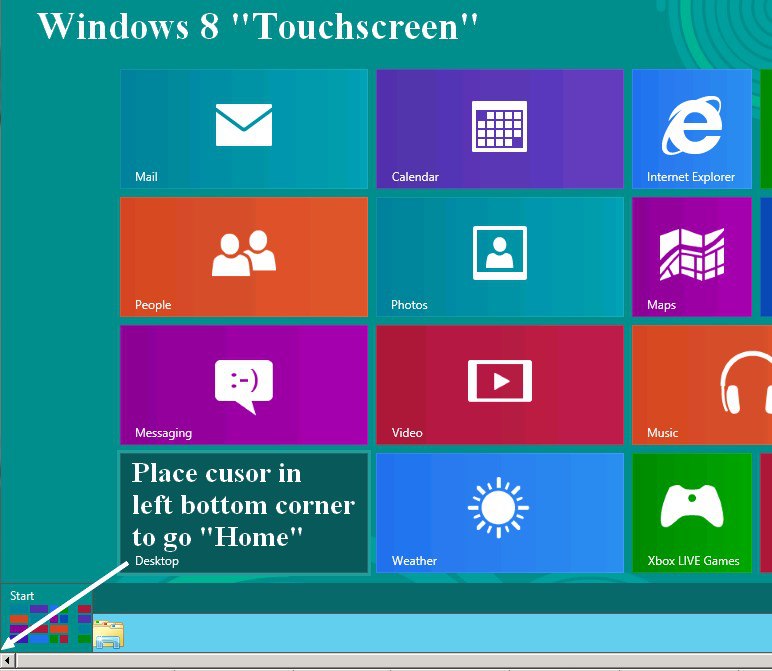Launch Xbox LIVE Games tile
The height and width of the screenshot is (671, 772).
point(692,513)
